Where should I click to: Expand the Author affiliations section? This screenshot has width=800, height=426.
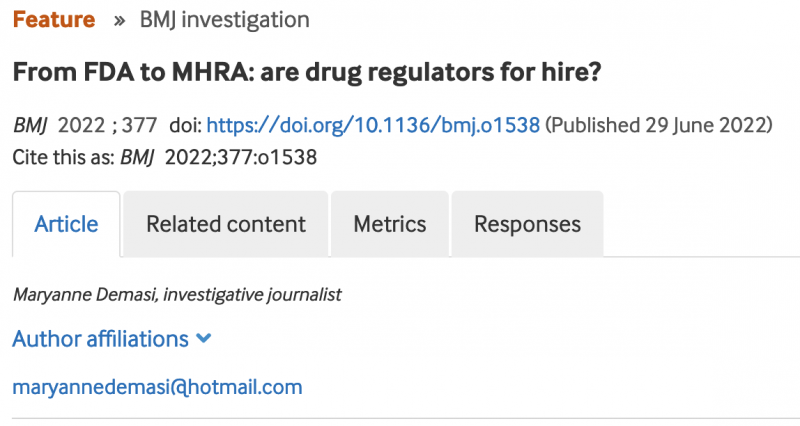(100, 339)
